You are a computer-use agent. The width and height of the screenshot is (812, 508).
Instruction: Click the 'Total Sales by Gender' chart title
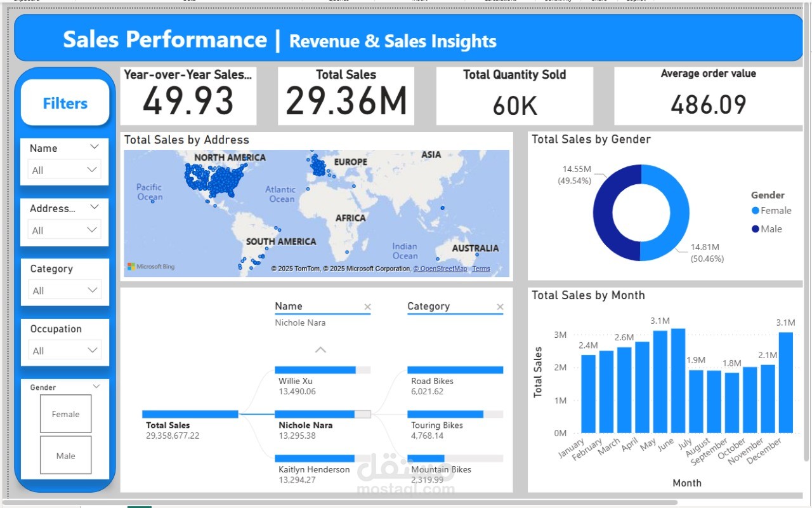pyautogui.click(x=591, y=139)
